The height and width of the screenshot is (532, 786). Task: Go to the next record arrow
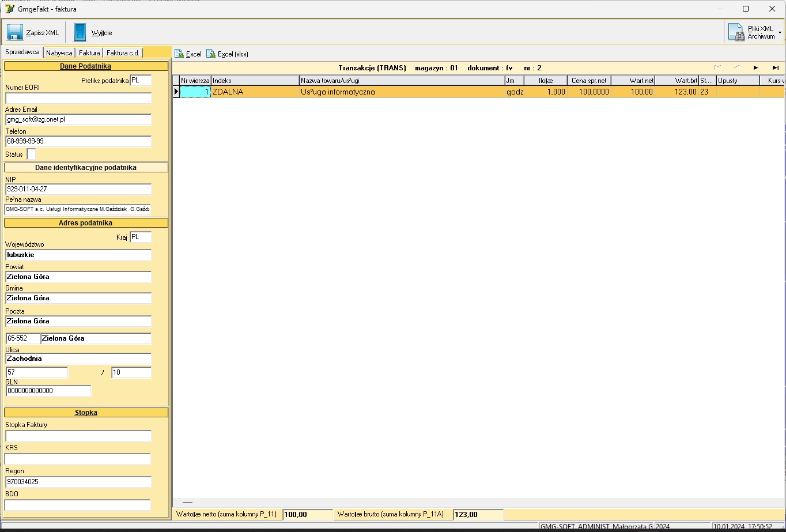756,68
